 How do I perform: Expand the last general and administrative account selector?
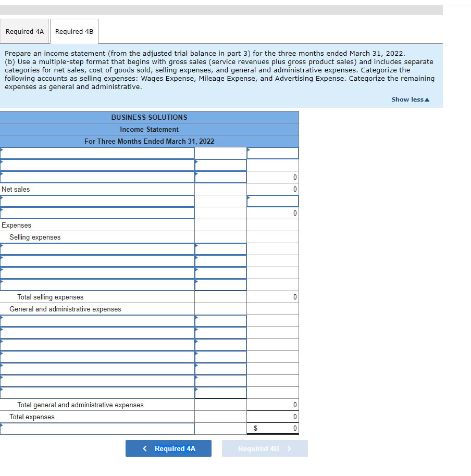[x=97, y=392]
